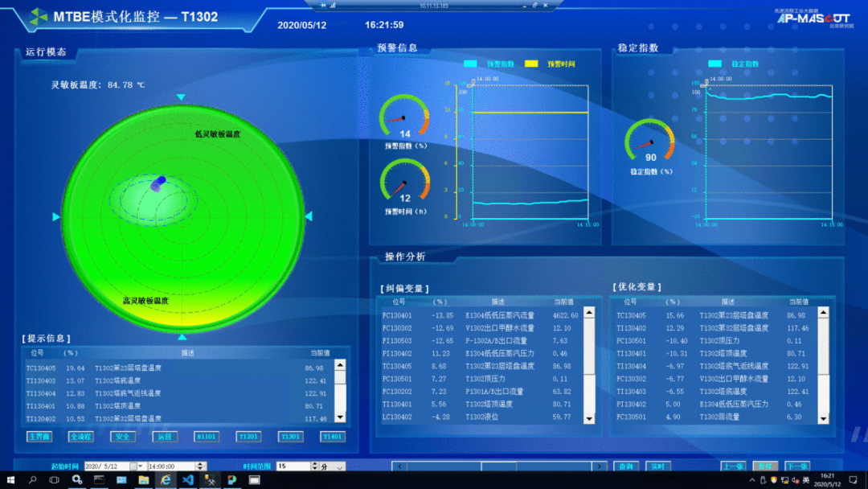Show hidden system tray icons

point(753,480)
